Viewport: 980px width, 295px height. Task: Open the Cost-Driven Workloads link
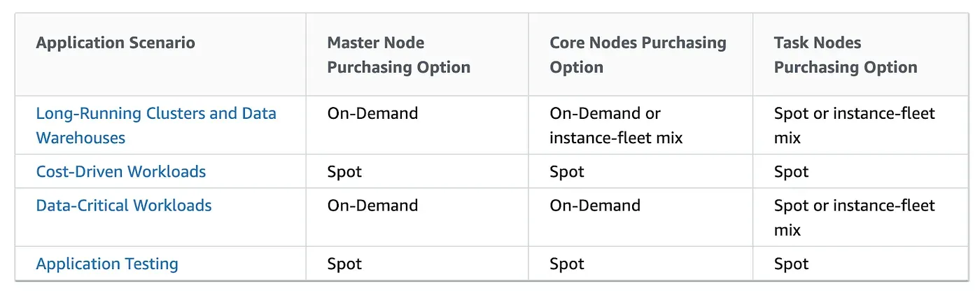[121, 171]
